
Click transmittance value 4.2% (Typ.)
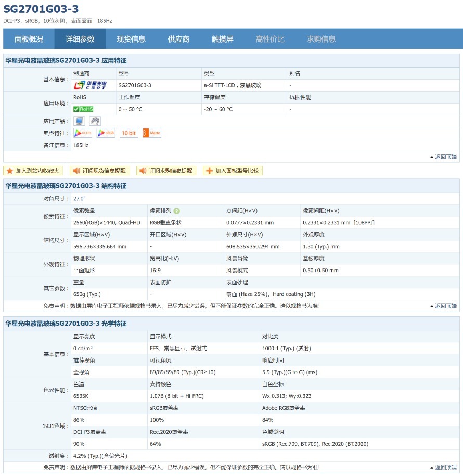100,456
